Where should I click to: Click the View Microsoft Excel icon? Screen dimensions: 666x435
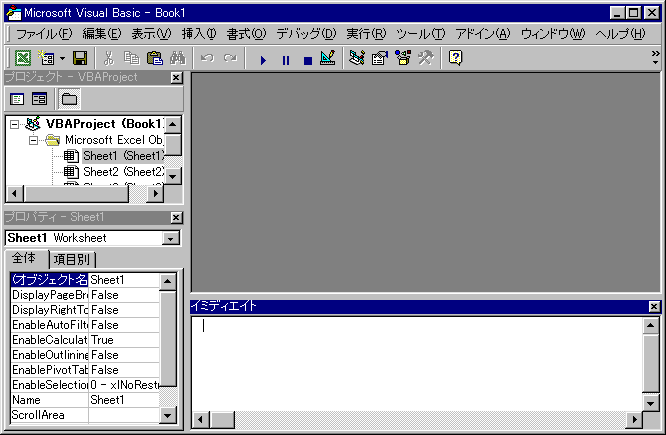coord(23,58)
